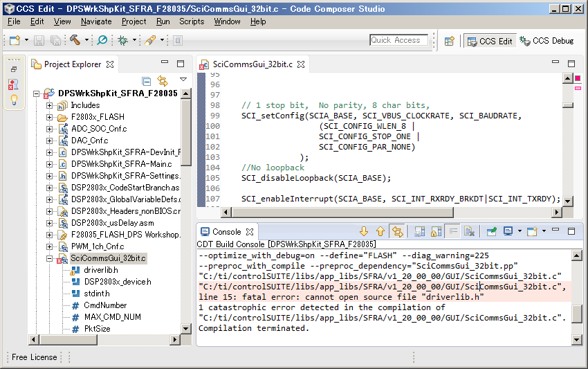Open the New wizard dropdown arrow
This screenshot has width=588, height=369.
coord(26,39)
